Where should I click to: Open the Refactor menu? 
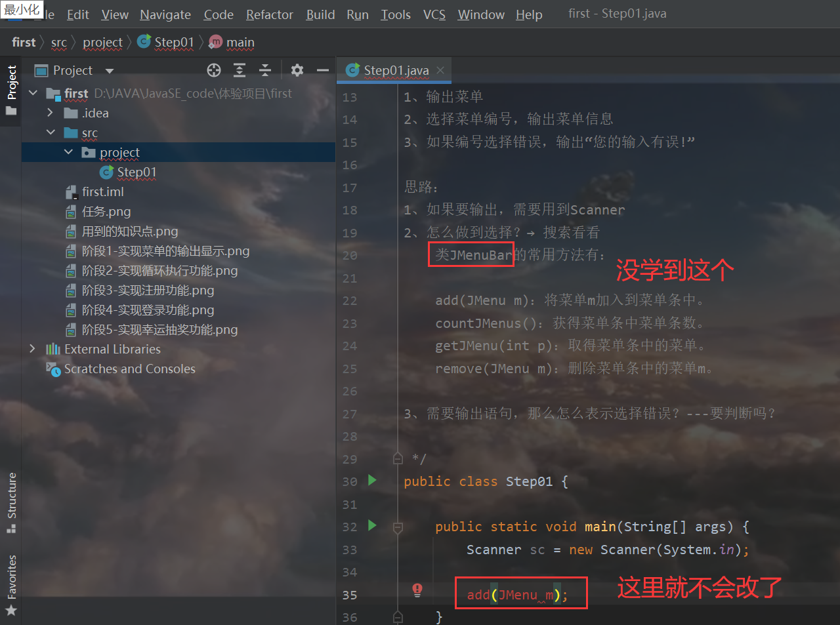click(269, 14)
